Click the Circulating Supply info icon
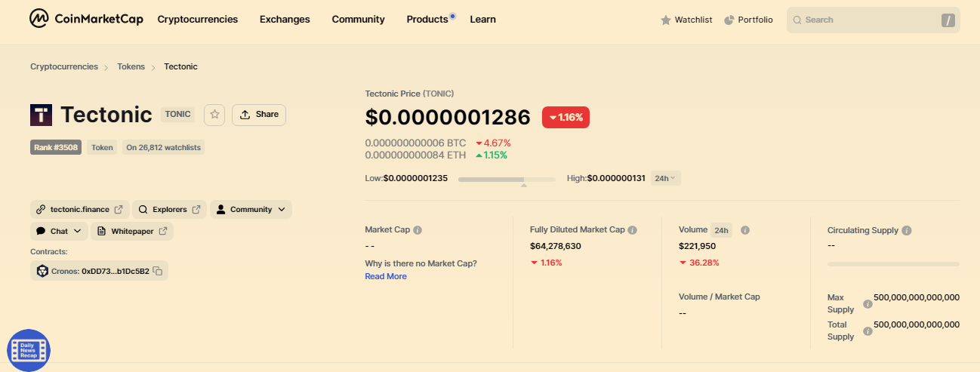The width and height of the screenshot is (980, 372). coord(907,230)
